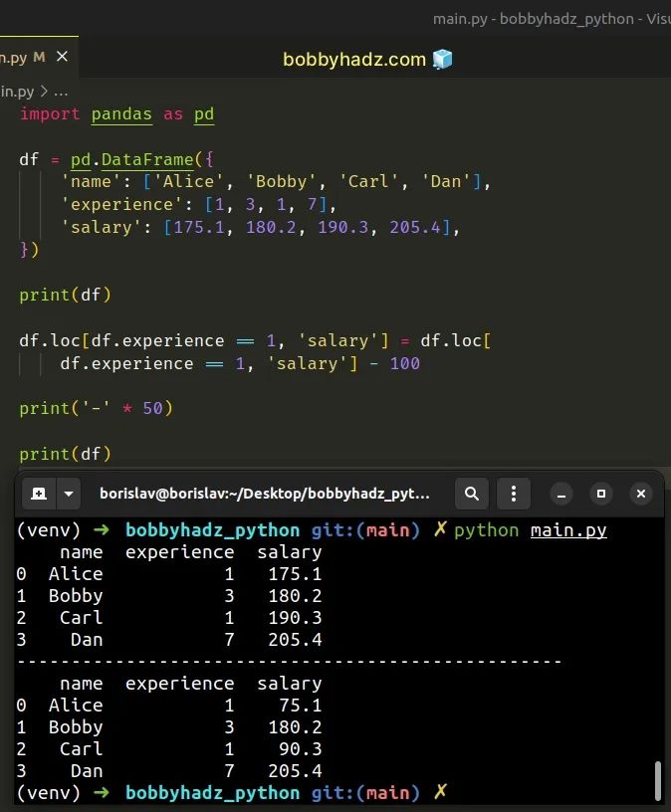Close the terminal window
This screenshot has height=812, width=671.
point(641,494)
